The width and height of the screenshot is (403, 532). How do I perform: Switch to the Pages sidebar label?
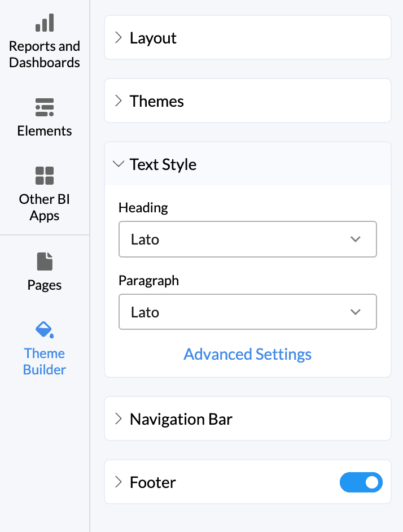(x=45, y=285)
